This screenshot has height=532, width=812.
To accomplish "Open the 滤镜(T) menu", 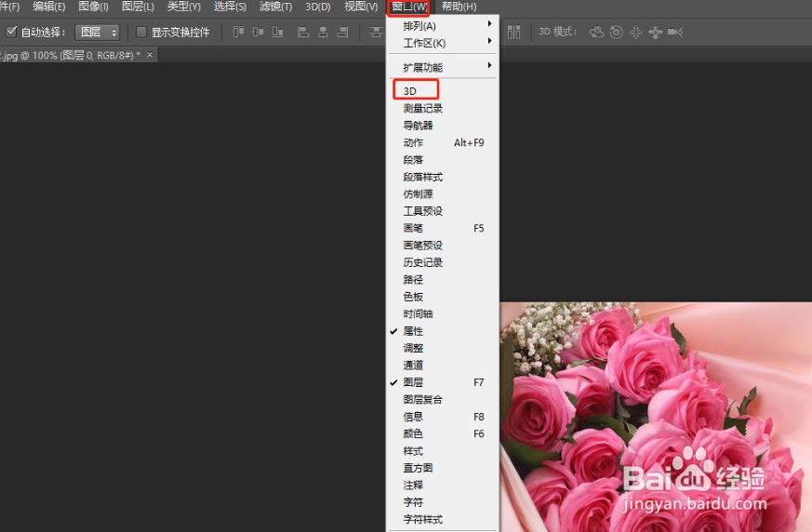I will point(275,7).
